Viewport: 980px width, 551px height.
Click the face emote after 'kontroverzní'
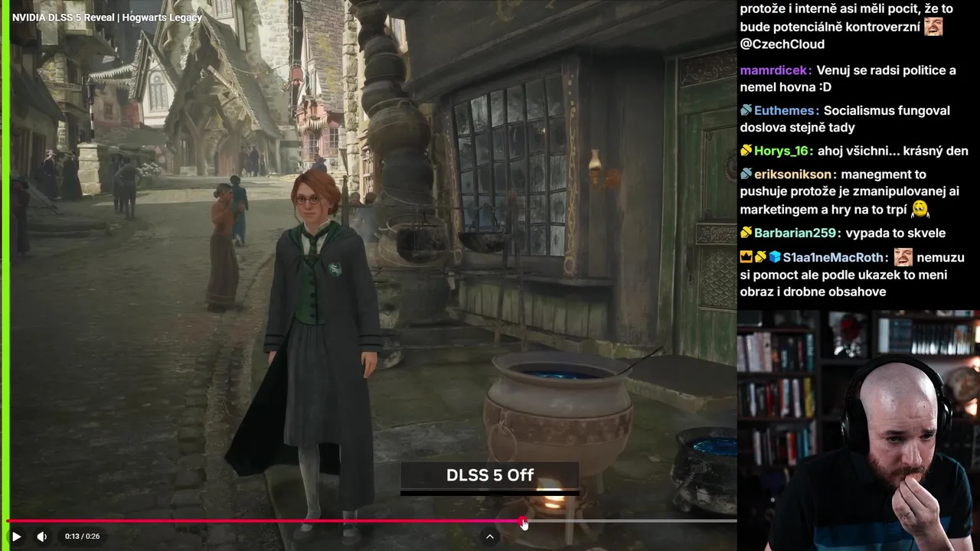tap(933, 26)
